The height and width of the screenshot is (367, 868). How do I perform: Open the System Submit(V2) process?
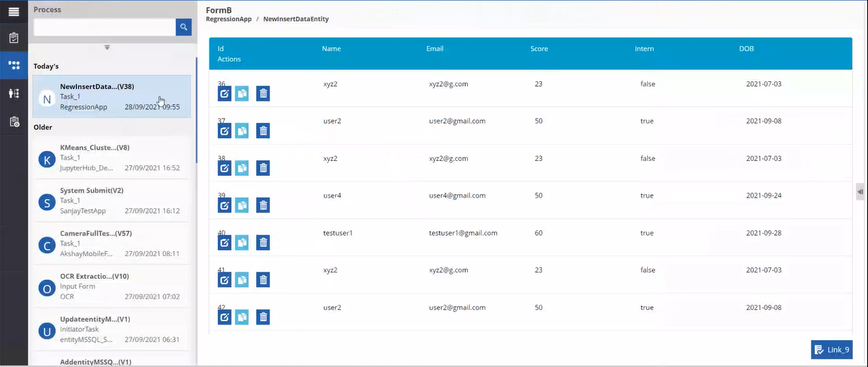(x=111, y=201)
